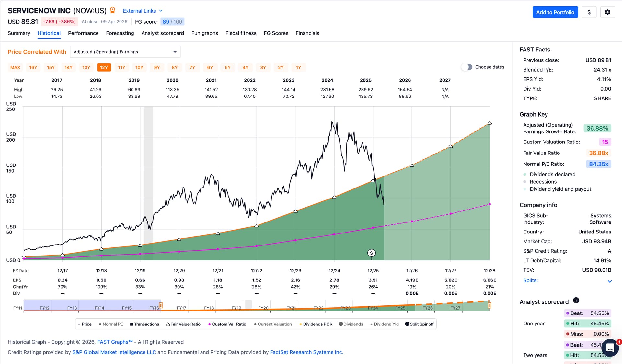Expand the External Links menu
This screenshot has width=622, height=364.
point(143,11)
